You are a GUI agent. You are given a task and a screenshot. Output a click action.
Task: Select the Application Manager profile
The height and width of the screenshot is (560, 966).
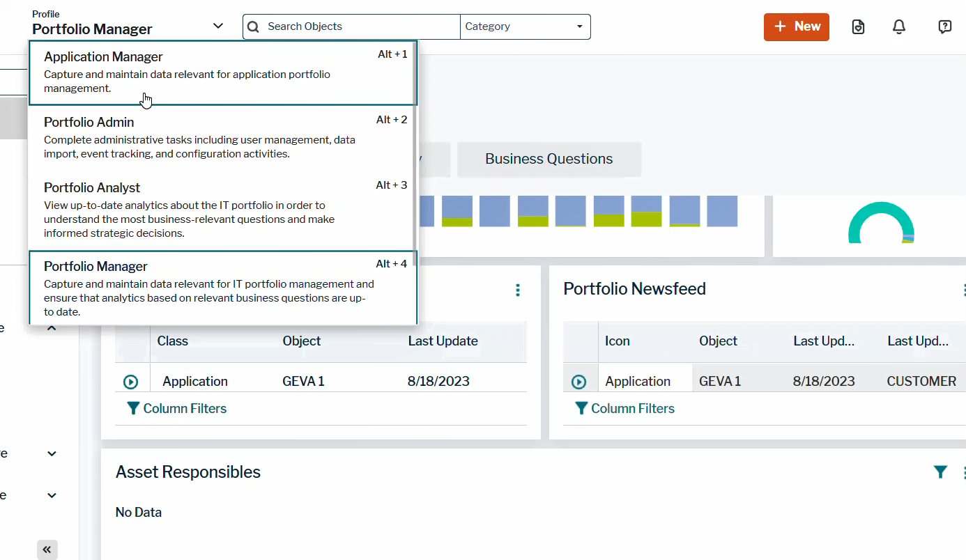tap(103, 56)
